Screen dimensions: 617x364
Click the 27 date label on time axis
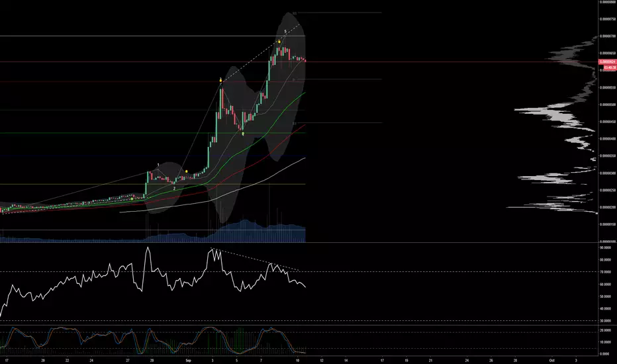(128, 360)
